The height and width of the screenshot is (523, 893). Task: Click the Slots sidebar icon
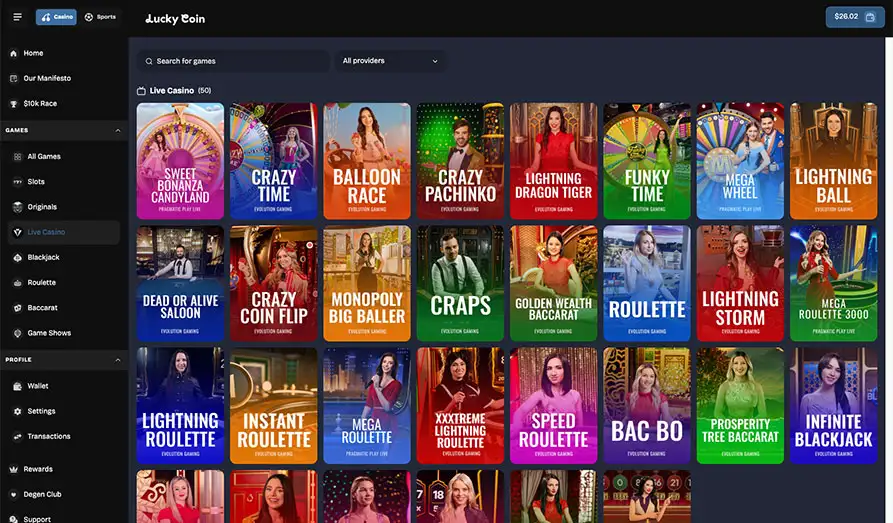18,182
